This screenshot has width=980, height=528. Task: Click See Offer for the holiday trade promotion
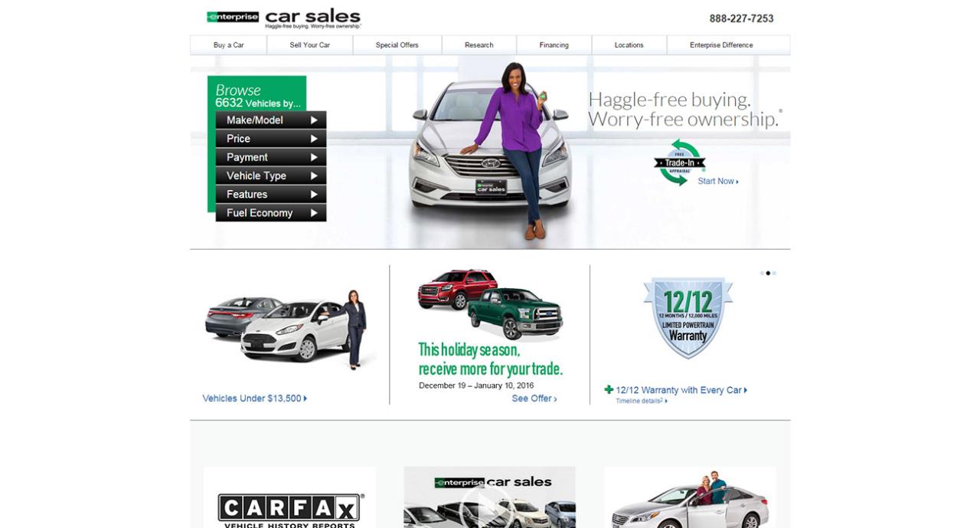point(533,398)
